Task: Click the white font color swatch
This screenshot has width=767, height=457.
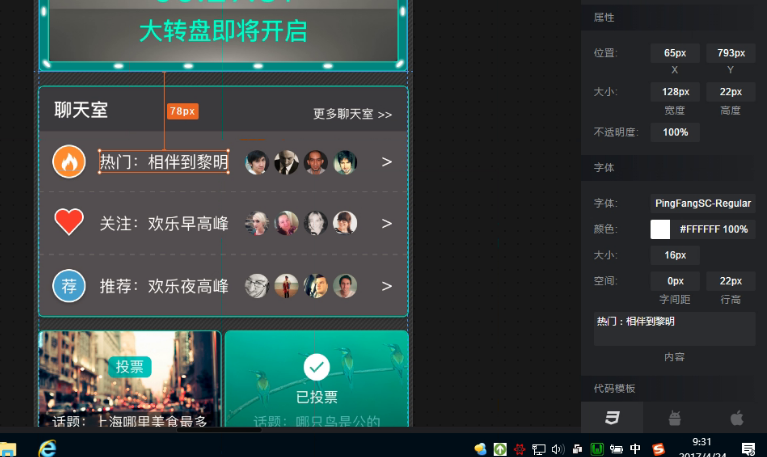Action: coord(660,229)
